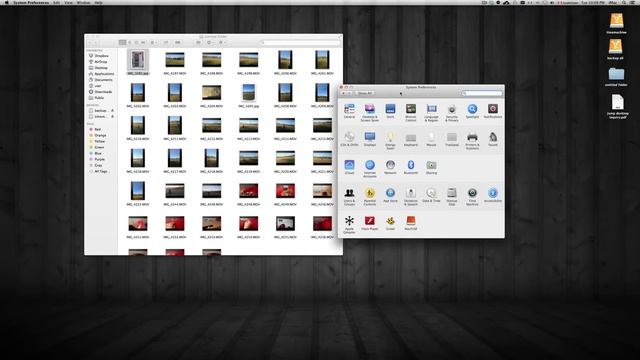Open the Window menu
Image resolution: width=640 pixels, height=360 pixels.
pos(83,2)
